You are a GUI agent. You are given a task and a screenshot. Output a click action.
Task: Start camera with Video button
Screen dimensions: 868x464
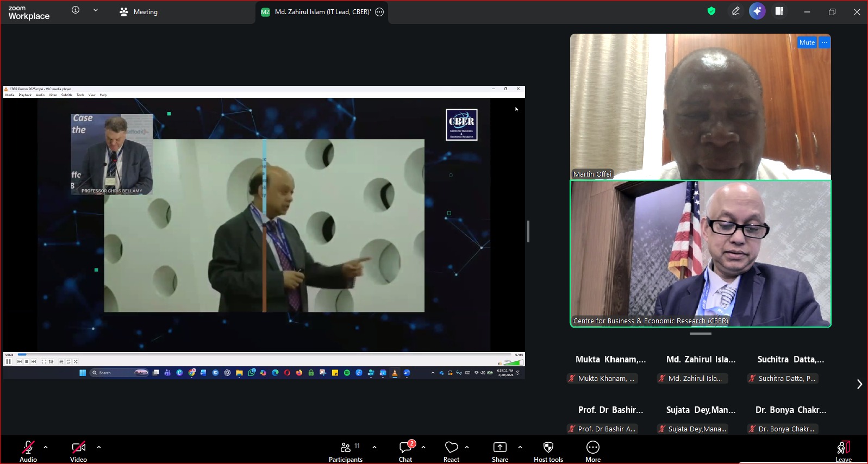coord(78,451)
